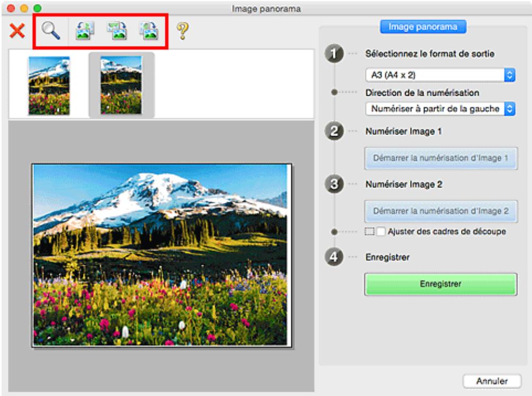Click the Annuler button
The height and width of the screenshot is (396, 532).
tap(492, 381)
